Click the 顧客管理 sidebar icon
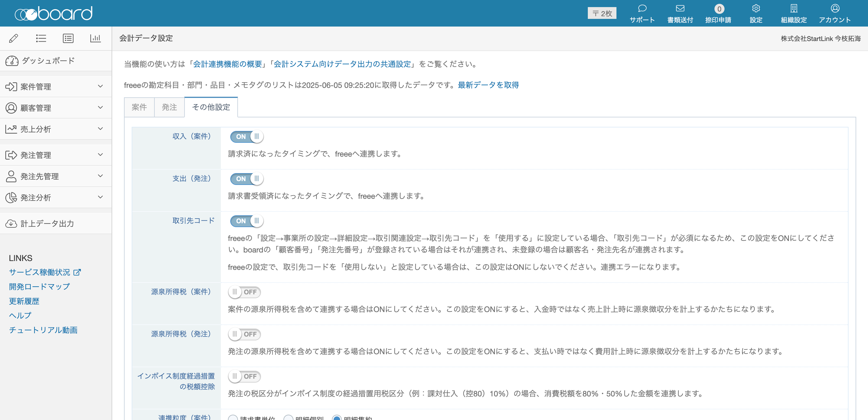The width and height of the screenshot is (868, 420). click(11, 108)
